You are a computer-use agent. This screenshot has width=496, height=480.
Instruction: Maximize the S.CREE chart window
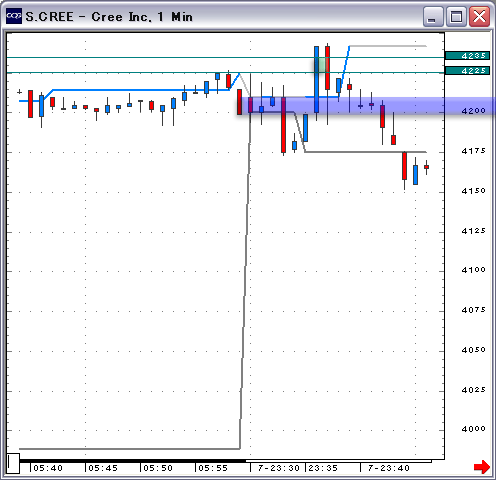[x=456, y=16]
